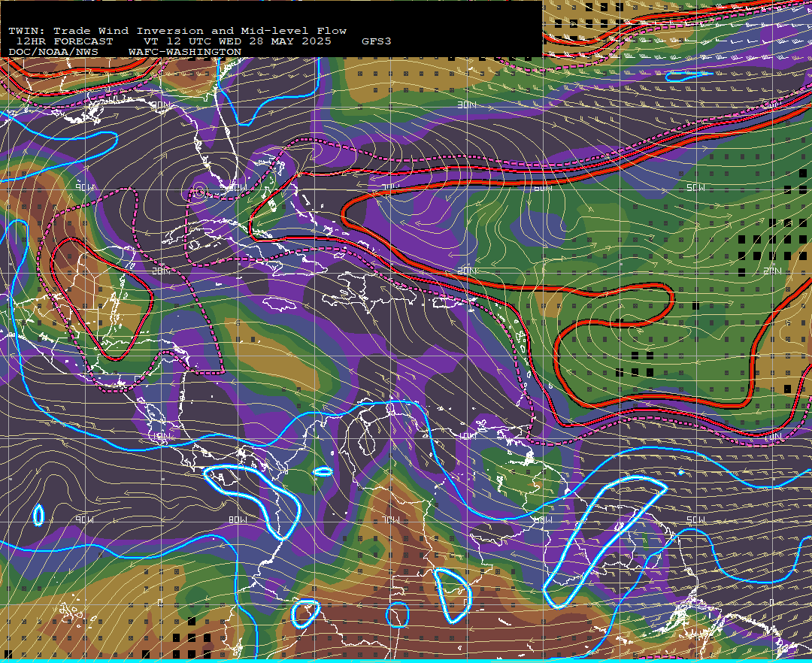Click the small cyan oval contour north of Colombia's coast
This screenshot has width=812, height=663.
point(323,471)
